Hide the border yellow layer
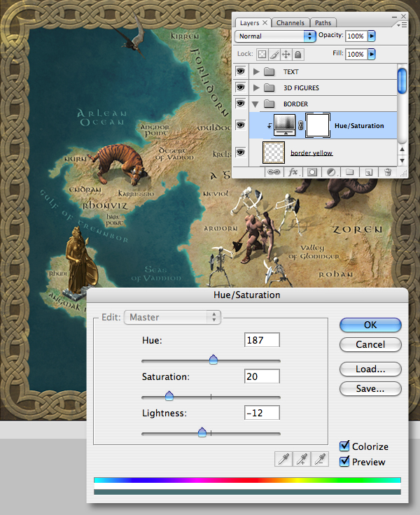The width and height of the screenshot is (420, 515). coord(241,153)
